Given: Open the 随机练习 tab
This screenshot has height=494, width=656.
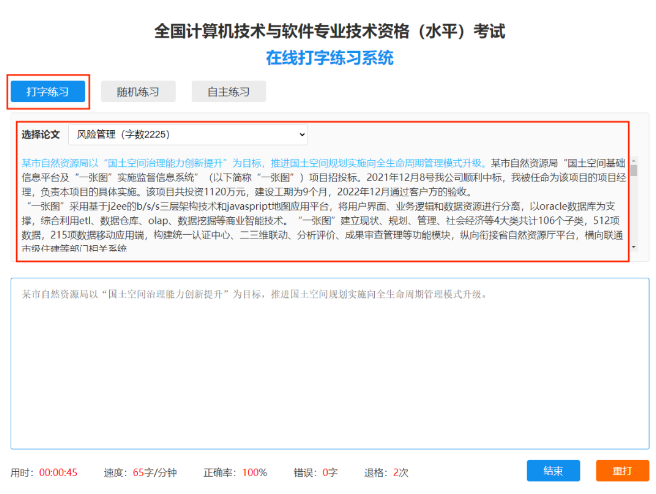Looking at the screenshot, I should pos(138,92).
